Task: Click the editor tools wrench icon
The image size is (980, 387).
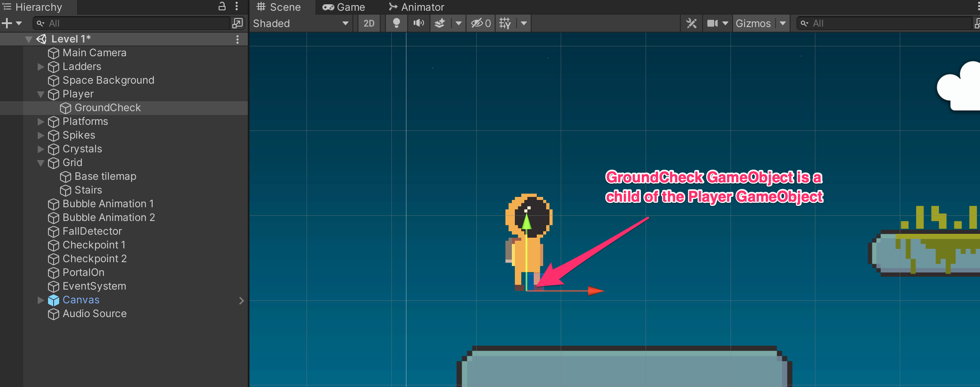Action: (x=691, y=23)
